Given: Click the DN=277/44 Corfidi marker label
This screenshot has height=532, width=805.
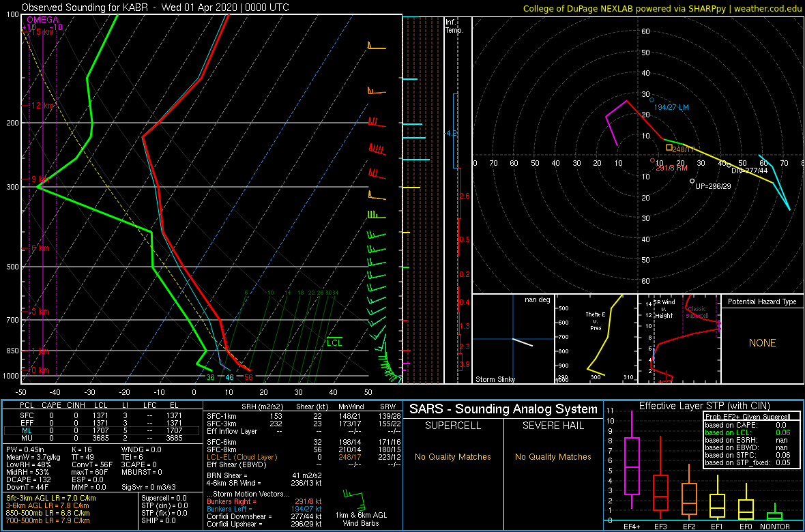Looking at the screenshot, I should click(x=749, y=170).
